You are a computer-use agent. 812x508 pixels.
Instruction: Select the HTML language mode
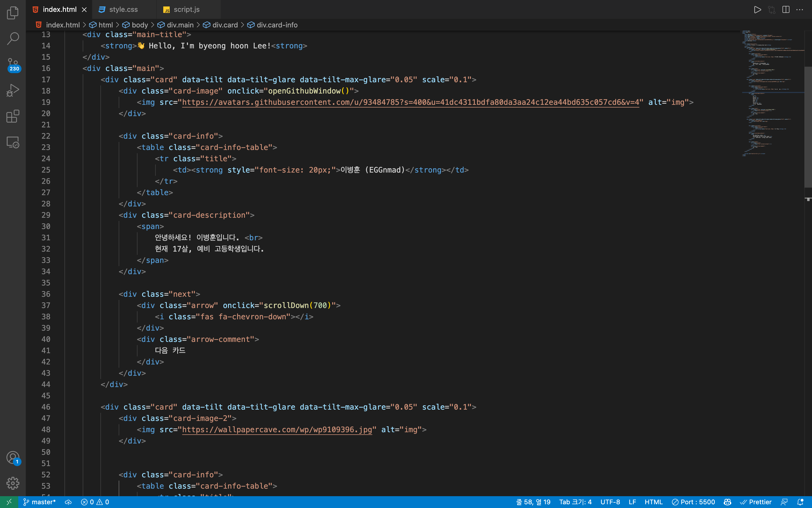[653, 502]
